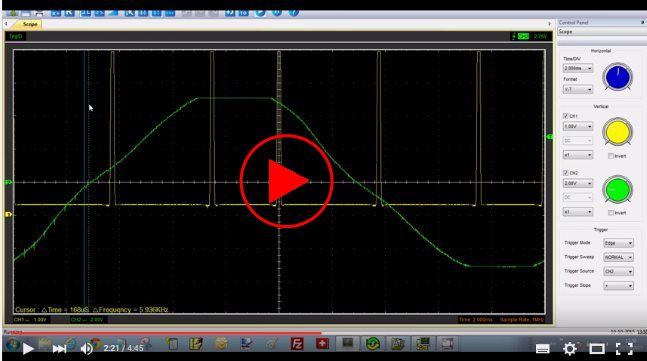Click the Cursor ΔTime 168uS readout
Viewport: 647px width, 361px height.
click(x=91, y=309)
